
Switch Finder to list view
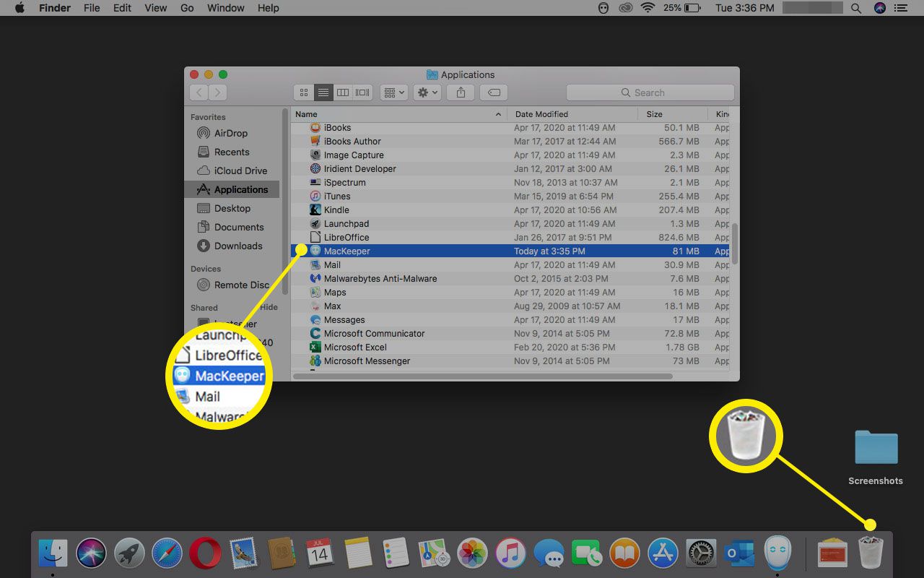323,92
